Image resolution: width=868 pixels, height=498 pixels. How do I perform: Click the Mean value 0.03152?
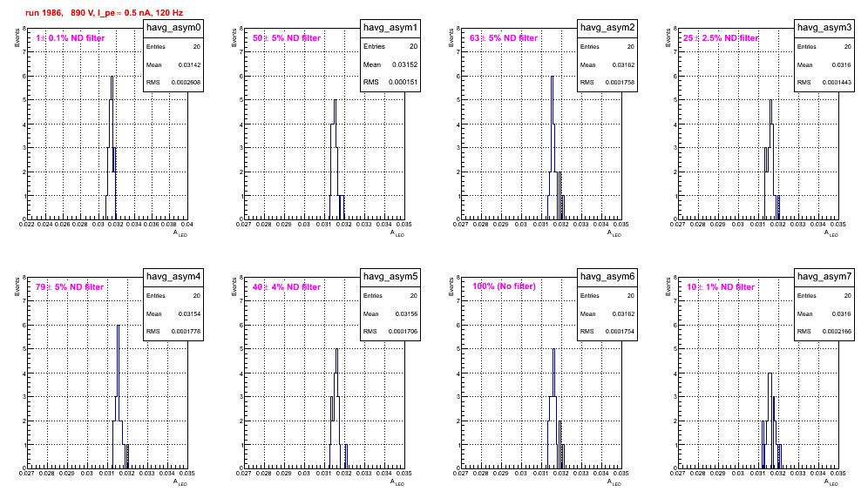tap(404, 64)
